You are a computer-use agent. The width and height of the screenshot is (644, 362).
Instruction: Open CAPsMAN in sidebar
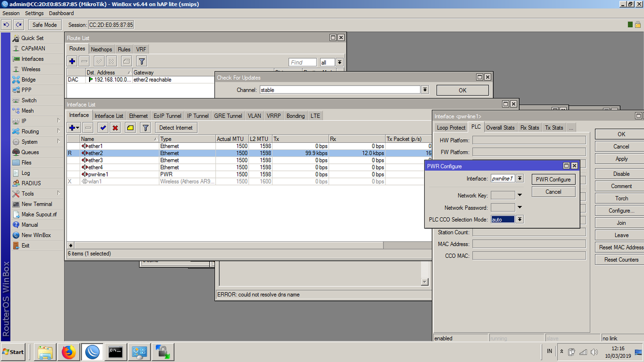[33, 49]
